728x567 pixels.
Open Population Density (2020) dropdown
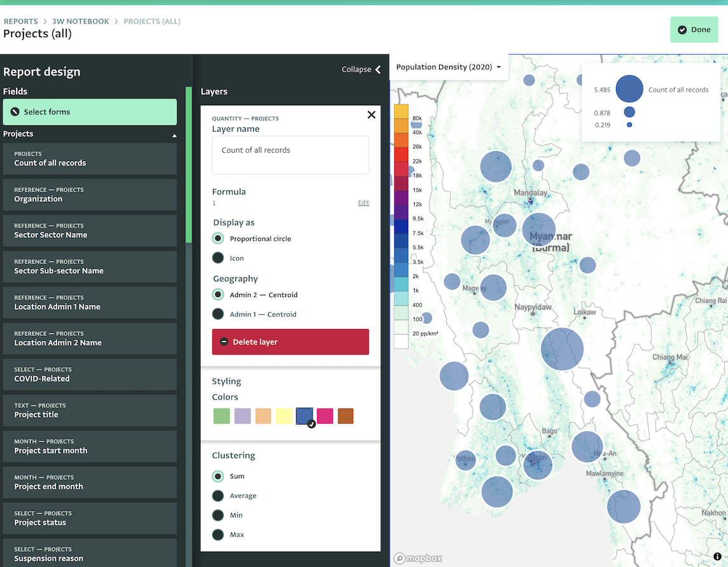449,67
